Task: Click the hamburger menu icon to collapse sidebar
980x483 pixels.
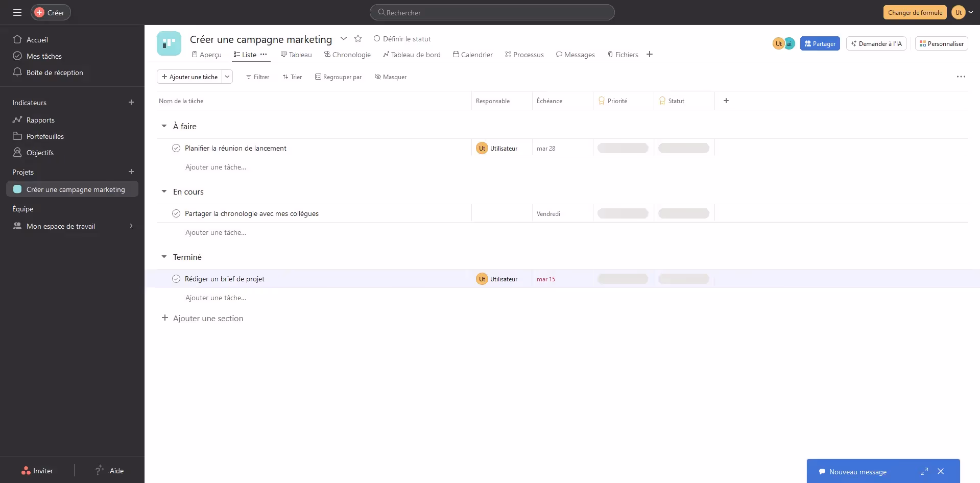Action: click(17, 12)
